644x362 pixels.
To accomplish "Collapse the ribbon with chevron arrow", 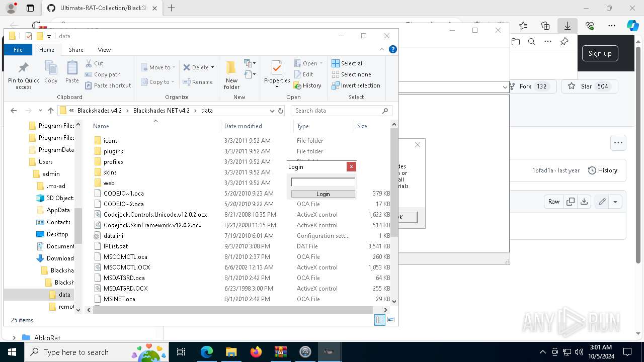I will point(382,49).
